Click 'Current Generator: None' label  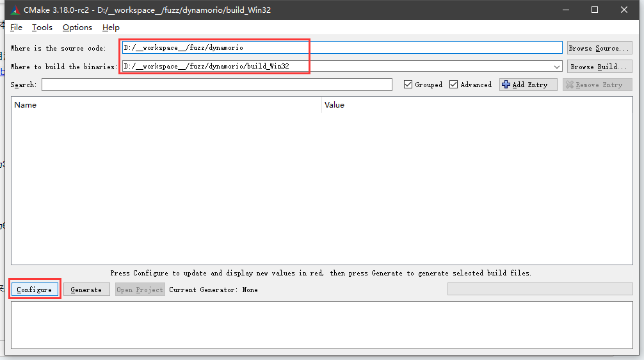click(x=214, y=290)
